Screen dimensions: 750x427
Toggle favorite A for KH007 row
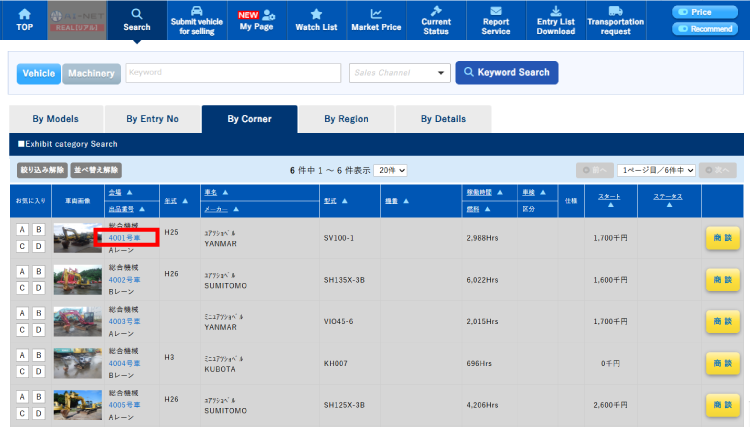click(22, 355)
